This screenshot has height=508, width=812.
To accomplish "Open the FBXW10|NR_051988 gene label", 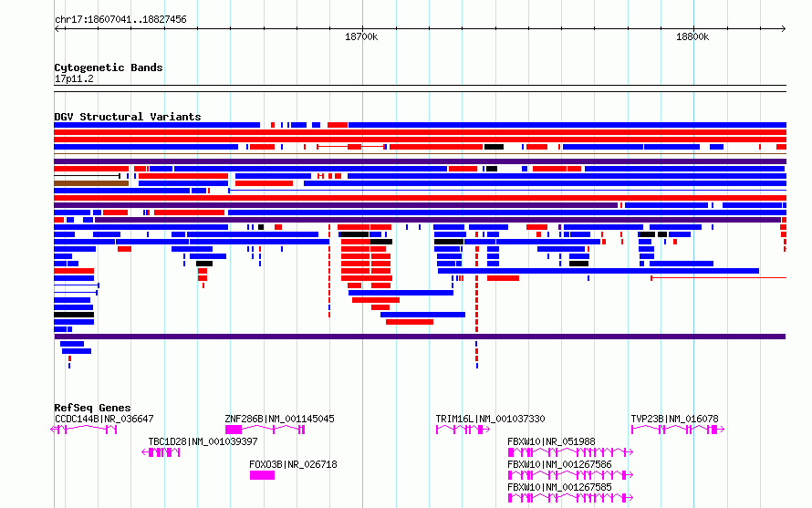I will (x=551, y=441).
